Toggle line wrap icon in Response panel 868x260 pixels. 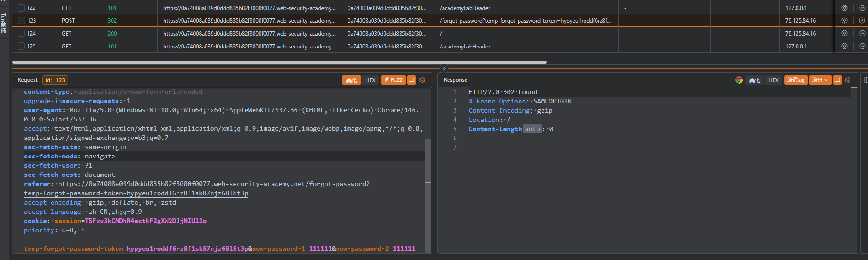point(838,80)
